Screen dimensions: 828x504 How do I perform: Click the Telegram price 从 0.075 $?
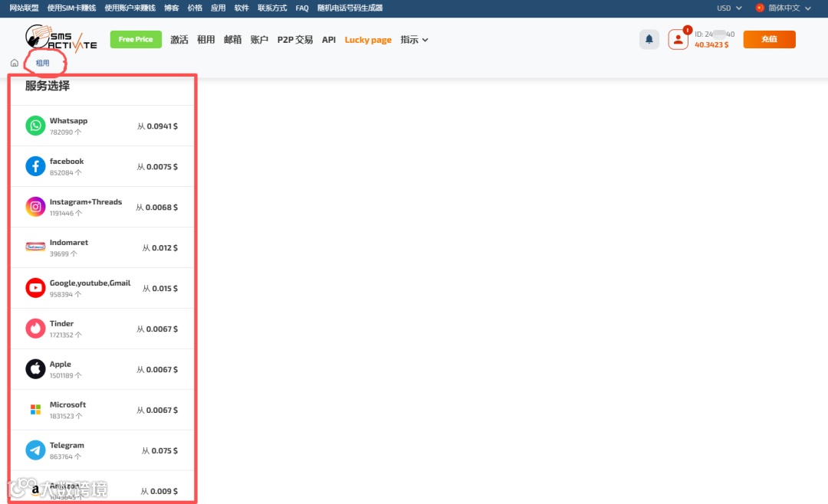[159, 450]
